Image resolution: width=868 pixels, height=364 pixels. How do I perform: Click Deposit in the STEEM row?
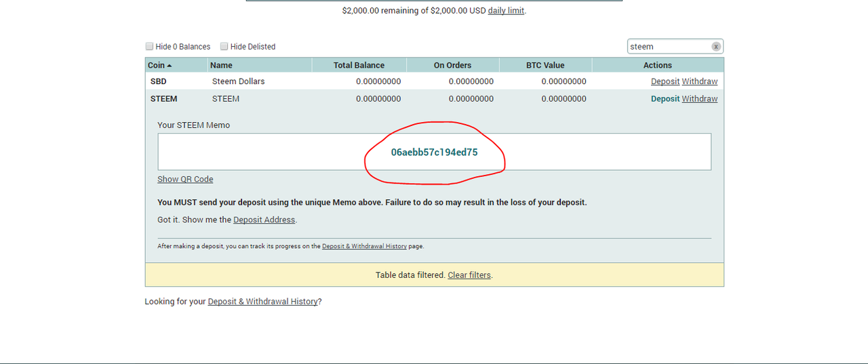click(x=665, y=99)
